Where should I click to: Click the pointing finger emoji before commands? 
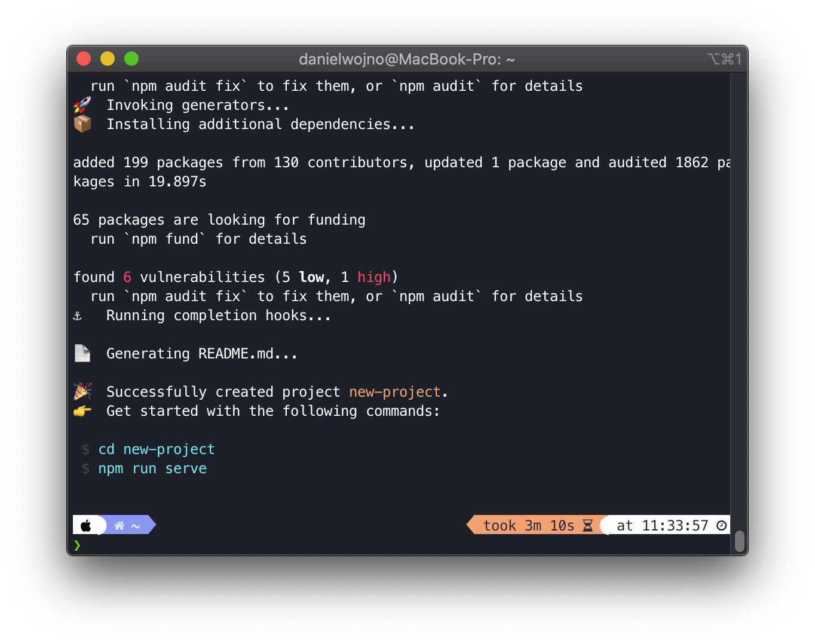click(x=82, y=410)
